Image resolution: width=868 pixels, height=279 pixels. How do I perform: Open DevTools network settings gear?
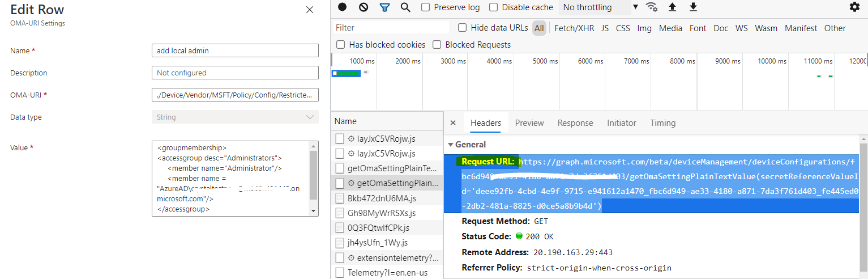pos(854,7)
